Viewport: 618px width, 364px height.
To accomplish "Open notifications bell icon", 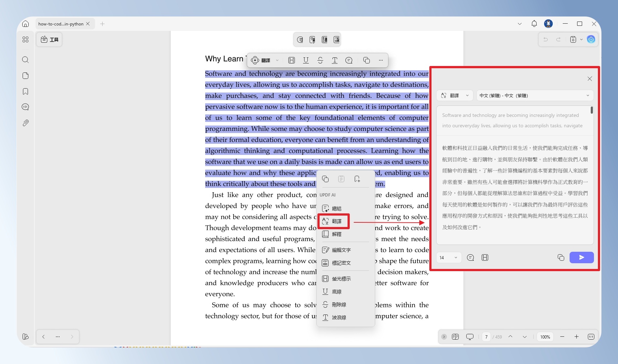I will tap(534, 24).
